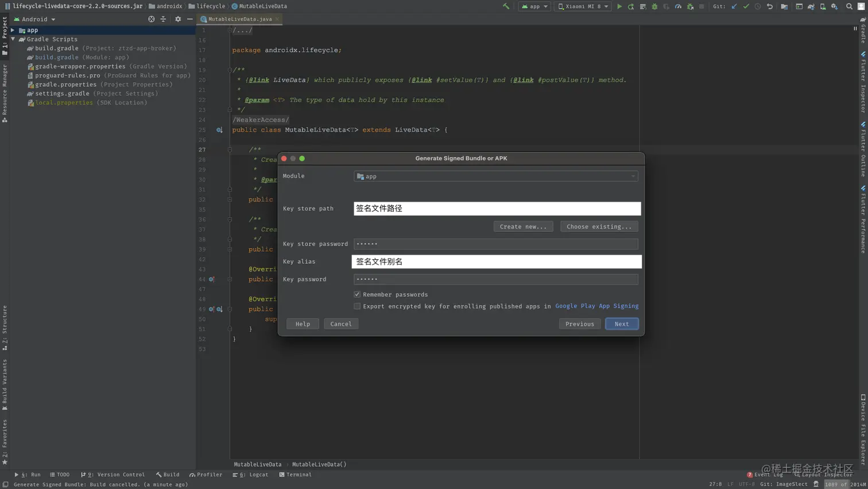This screenshot has width=868, height=489.
Task: Open the Logcat tool window tab
Action: (250, 475)
